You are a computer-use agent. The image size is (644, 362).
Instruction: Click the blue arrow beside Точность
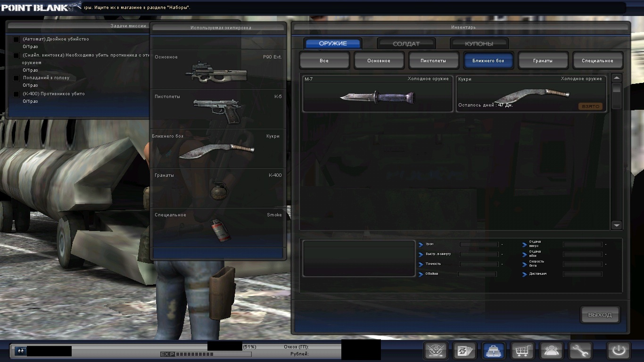click(x=421, y=264)
